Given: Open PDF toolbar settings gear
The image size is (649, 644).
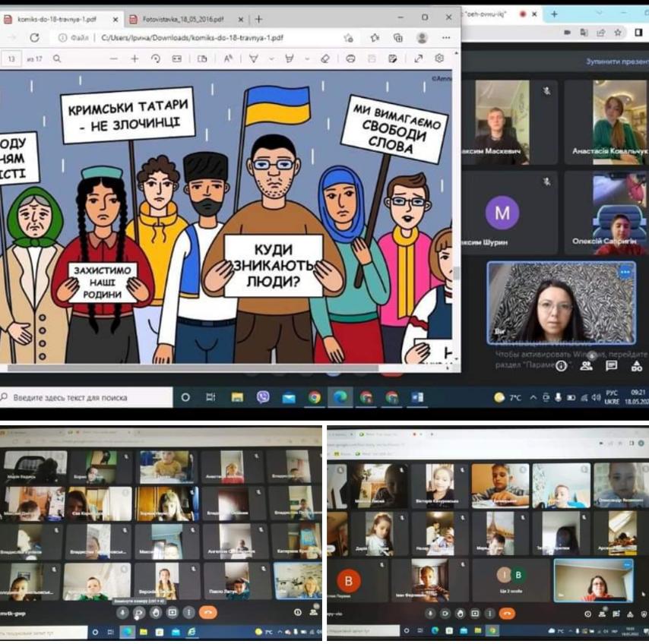Looking at the screenshot, I should point(439,58).
